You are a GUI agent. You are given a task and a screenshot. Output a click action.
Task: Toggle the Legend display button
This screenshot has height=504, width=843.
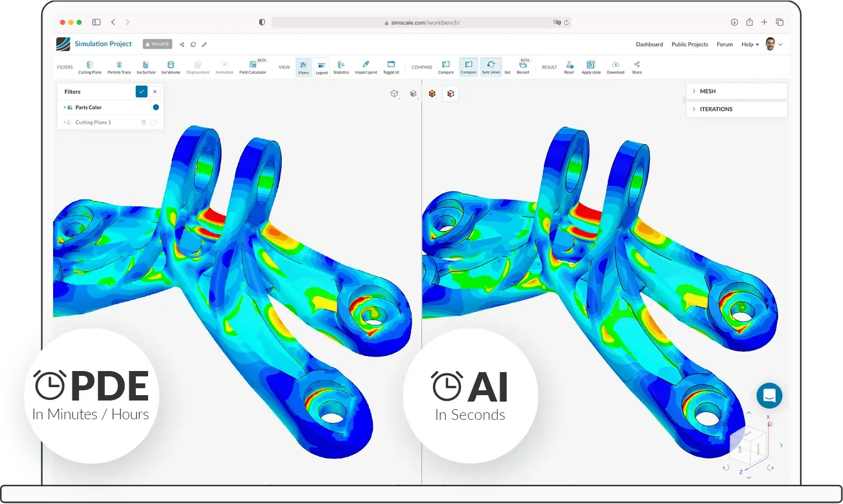click(322, 68)
